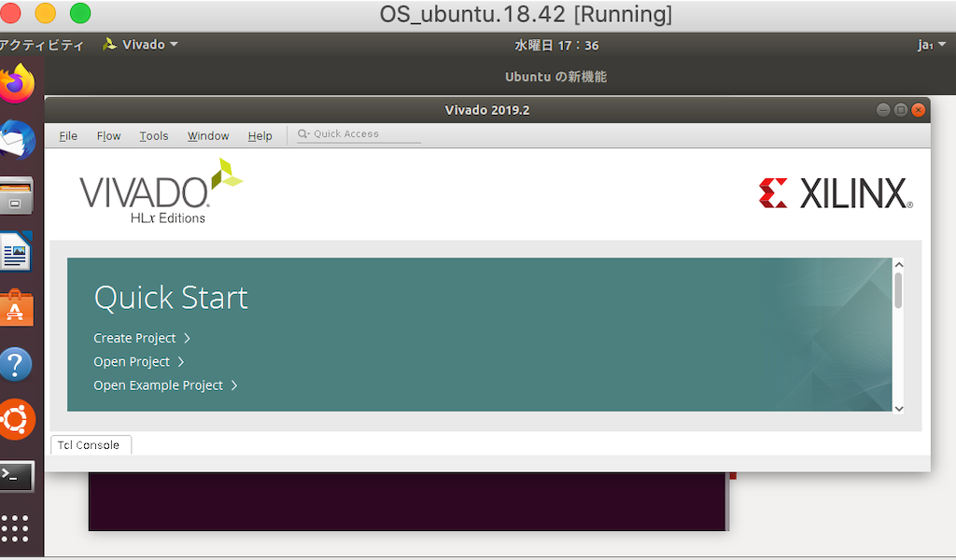Open the Vivado app menu in the top bar

click(140, 45)
